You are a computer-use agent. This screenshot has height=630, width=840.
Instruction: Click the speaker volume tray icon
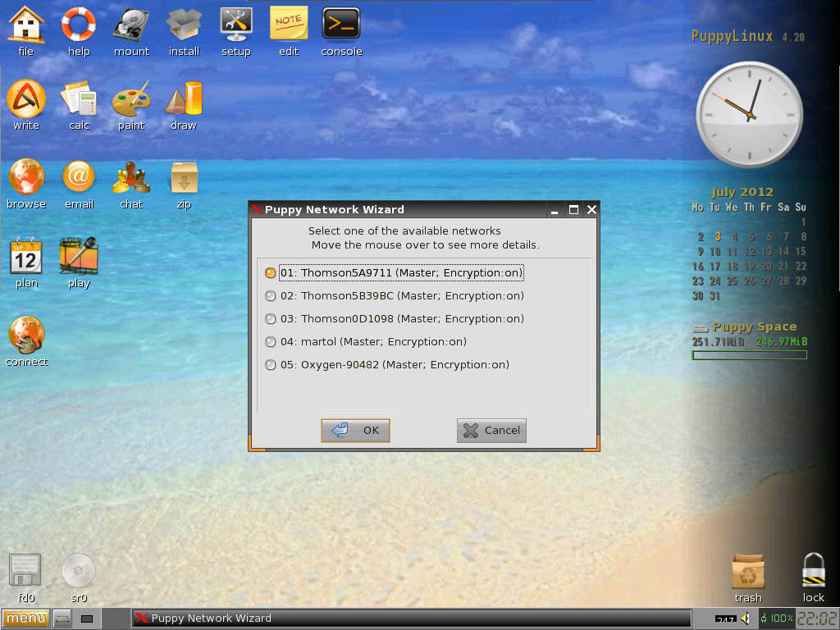[x=746, y=619]
